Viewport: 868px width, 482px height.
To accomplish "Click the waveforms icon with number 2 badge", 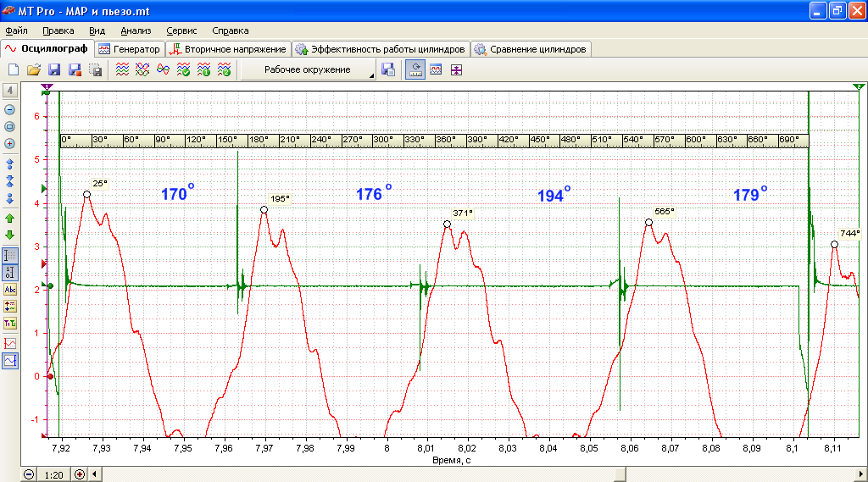I will click(x=224, y=69).
